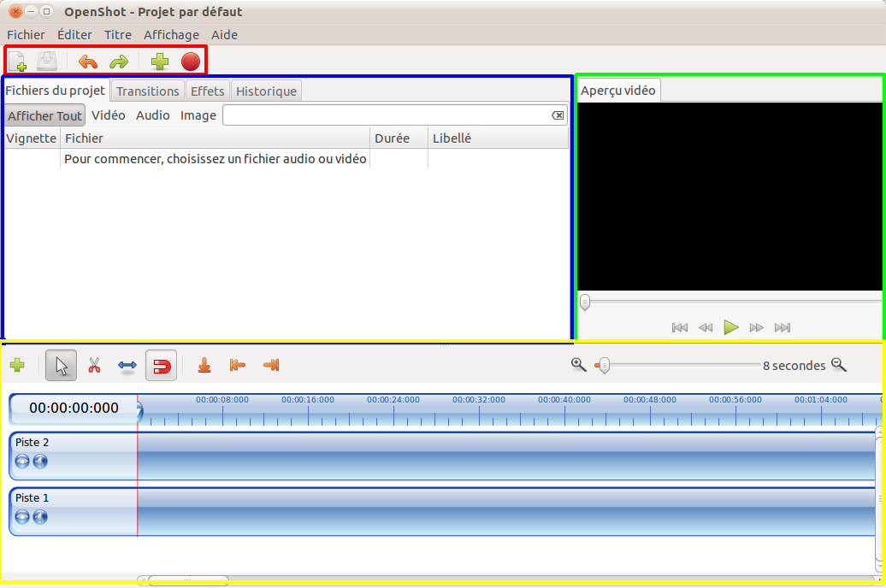This screenshot has width=886, height=588.
Task: Switch to the Effets tab
Action: point(207,91)
